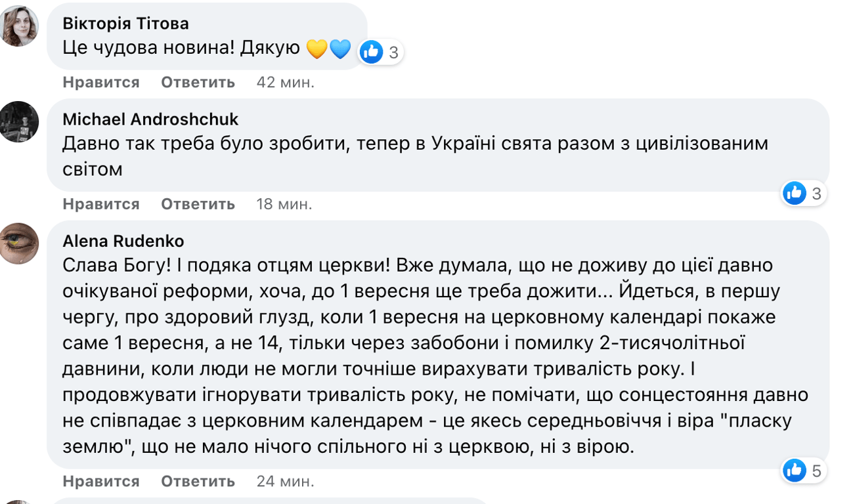Click Ответить under Вікторія Тітова's comment
This screenshot has width=853, height=504.
tap(198, 82)
